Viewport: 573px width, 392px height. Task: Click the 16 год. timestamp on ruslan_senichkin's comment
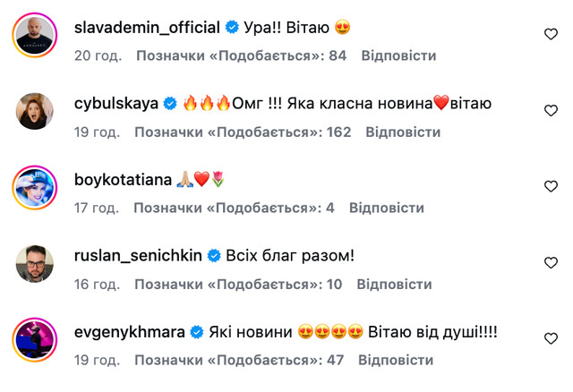click(98, 285)
